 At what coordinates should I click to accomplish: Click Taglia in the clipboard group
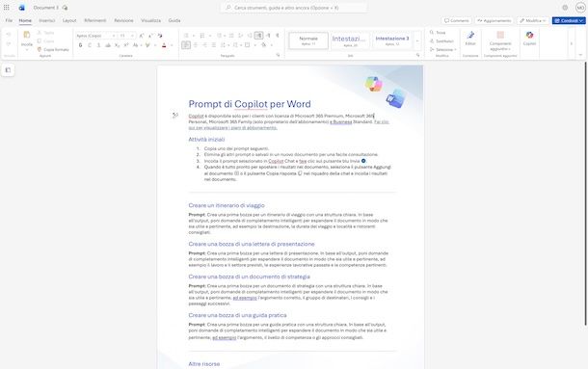(x=45, y=33)
